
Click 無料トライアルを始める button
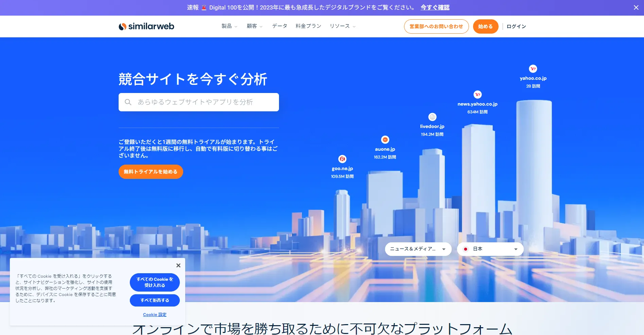coord(151,172)
